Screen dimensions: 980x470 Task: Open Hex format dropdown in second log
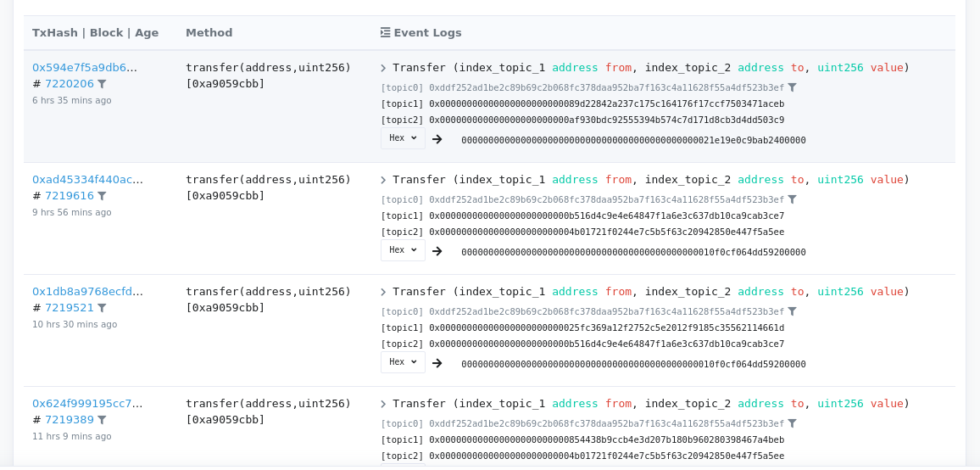pyautogui.click(x=403, y=250)
